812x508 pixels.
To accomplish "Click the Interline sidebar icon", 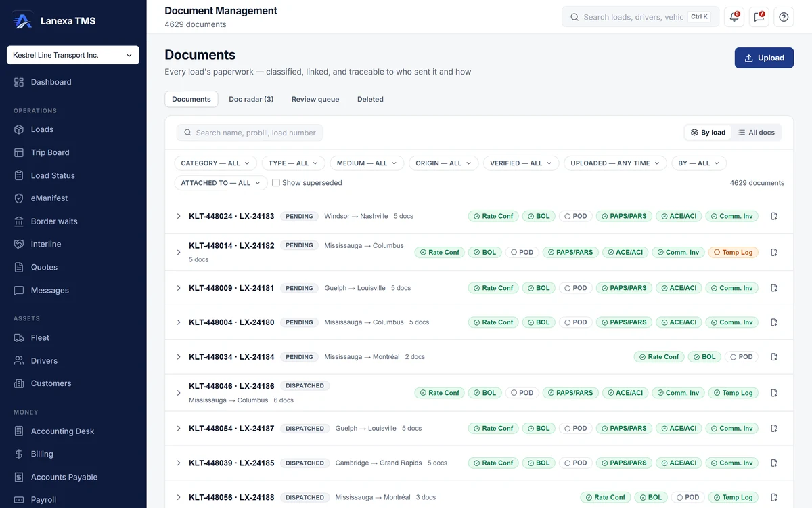I will pos(19,244).
